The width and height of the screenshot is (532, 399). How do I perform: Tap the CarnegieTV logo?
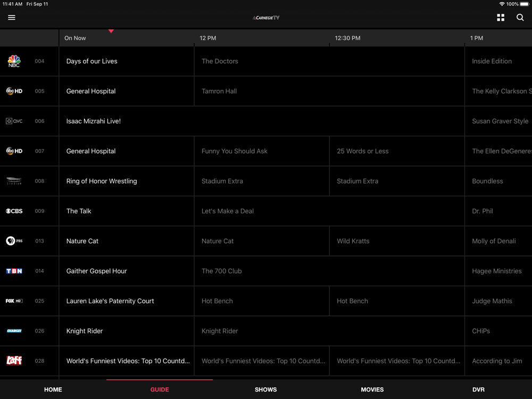(x=266, y=18)
